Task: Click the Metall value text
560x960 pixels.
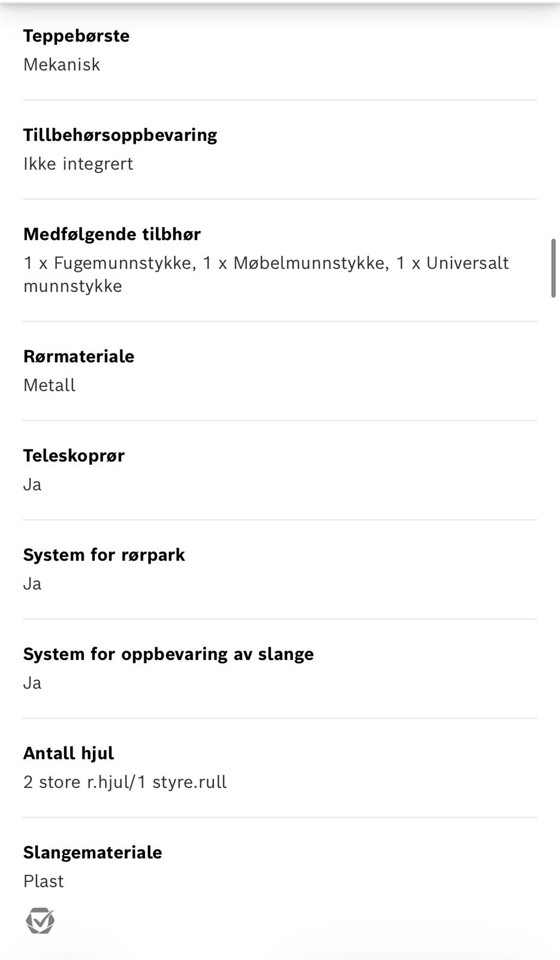Action: click(49, 385)
